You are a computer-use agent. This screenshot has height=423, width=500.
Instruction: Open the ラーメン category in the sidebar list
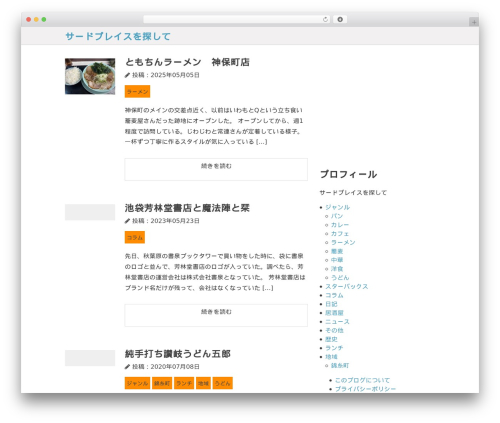click(x=343, y=242)
